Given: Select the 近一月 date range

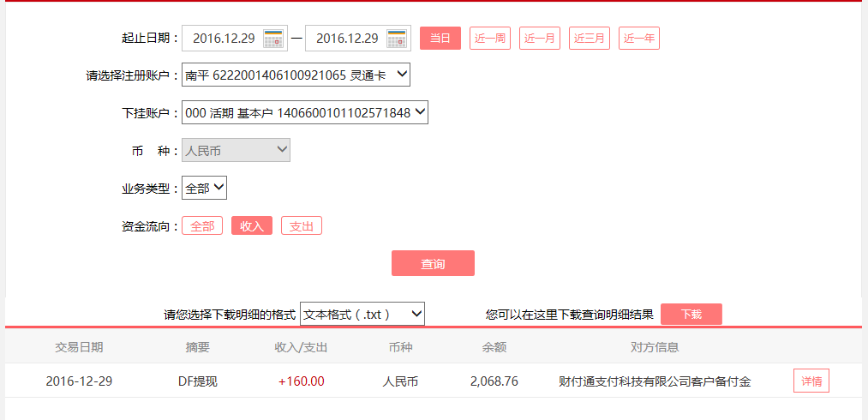Looking at the screenshot, I should click(x=540, y=39).
